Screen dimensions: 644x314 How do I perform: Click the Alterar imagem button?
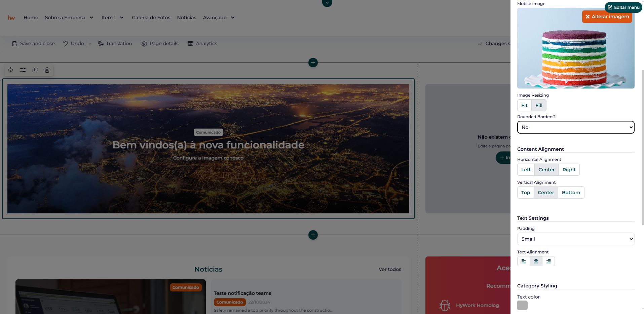(607, 16)
